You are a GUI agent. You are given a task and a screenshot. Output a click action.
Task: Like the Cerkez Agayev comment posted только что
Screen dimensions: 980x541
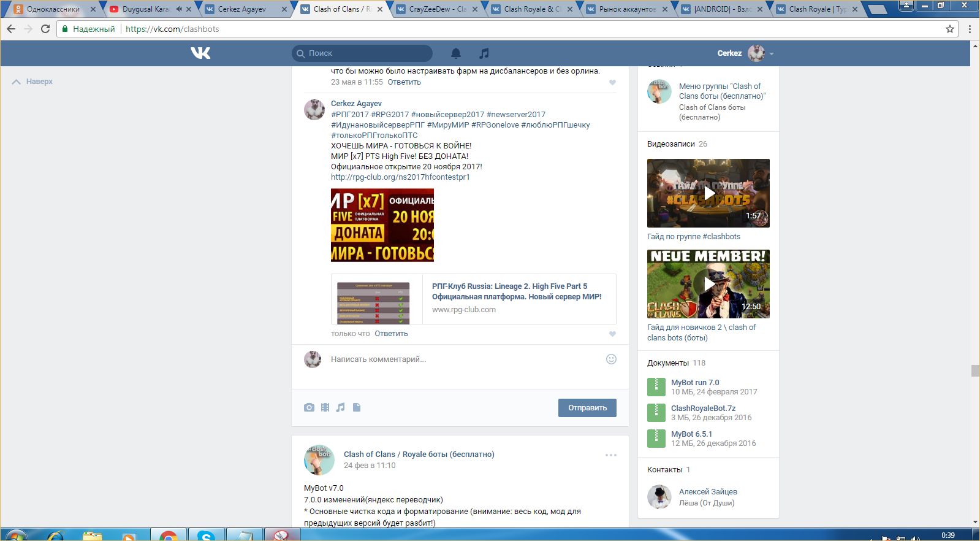[612, 334]
